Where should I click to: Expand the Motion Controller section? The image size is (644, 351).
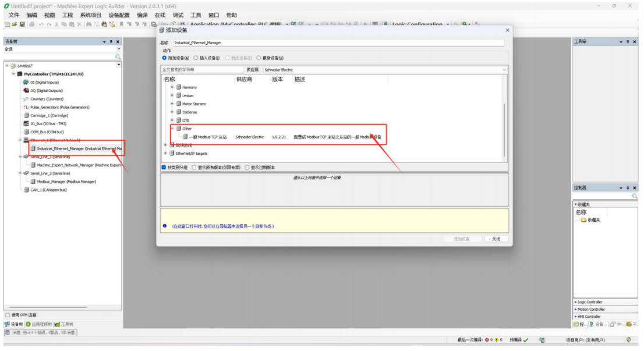coord(606,310)
